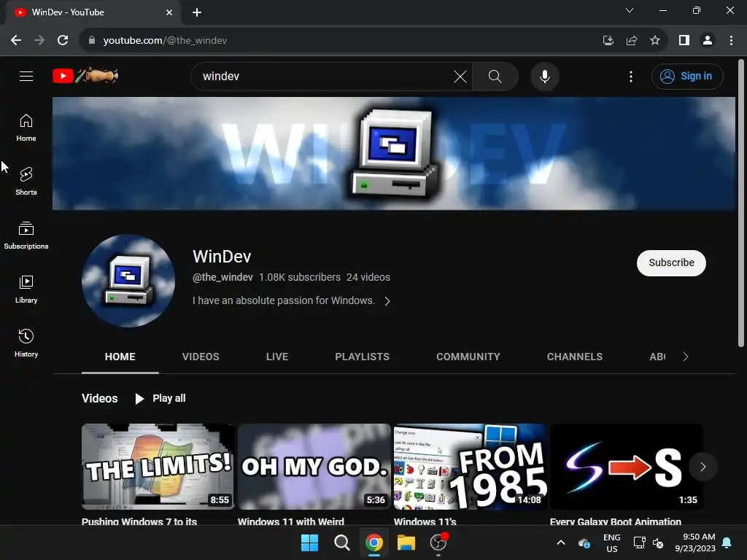
Task: Open History in the sidebar
Action: [x=26, y=343]
